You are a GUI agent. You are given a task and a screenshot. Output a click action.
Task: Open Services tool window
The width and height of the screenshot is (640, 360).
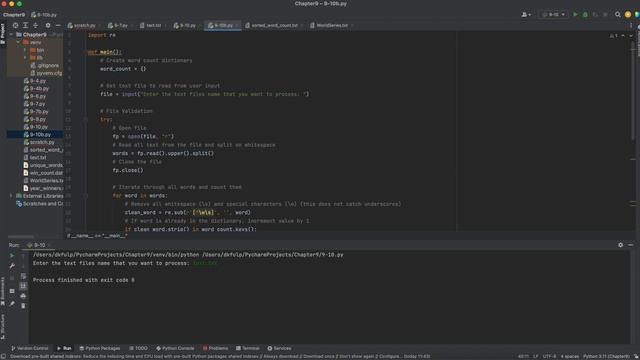279,349
